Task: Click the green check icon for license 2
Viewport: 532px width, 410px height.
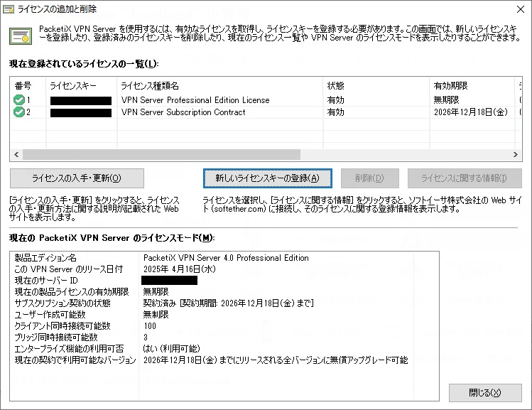Action: (19, 112)
